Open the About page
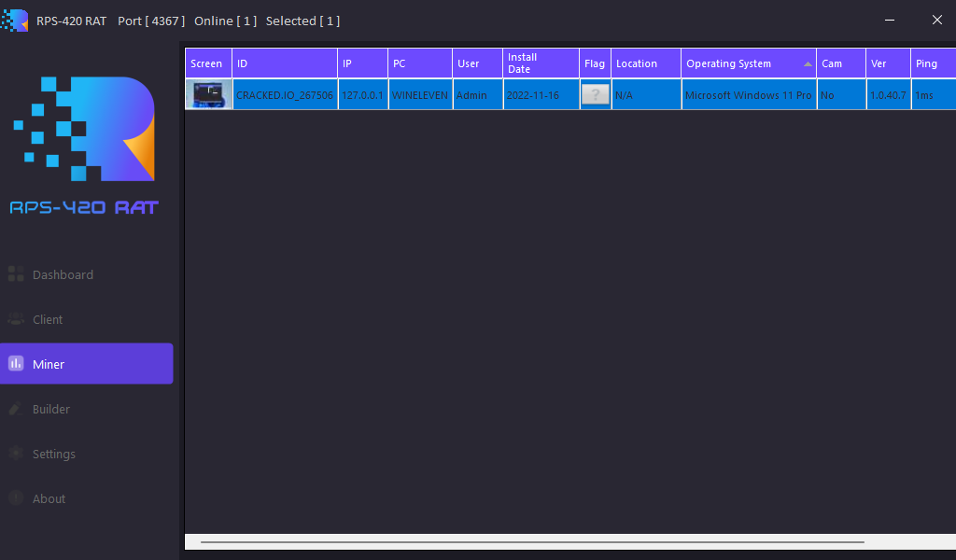 click(86, 498)
